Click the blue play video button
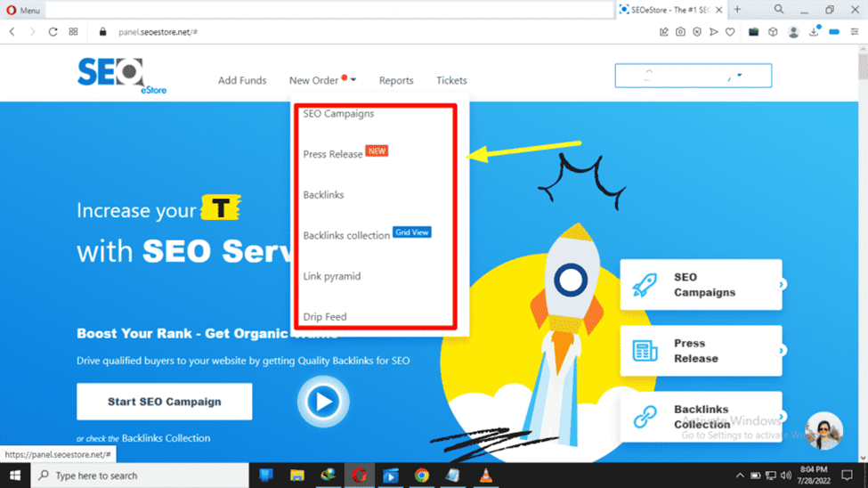Viewport: 868px width, 488px height. pyautogui.click(x=323, y=402)
